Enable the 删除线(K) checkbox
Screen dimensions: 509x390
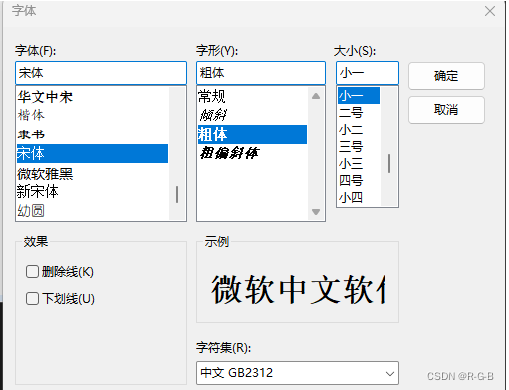(32, 271)
